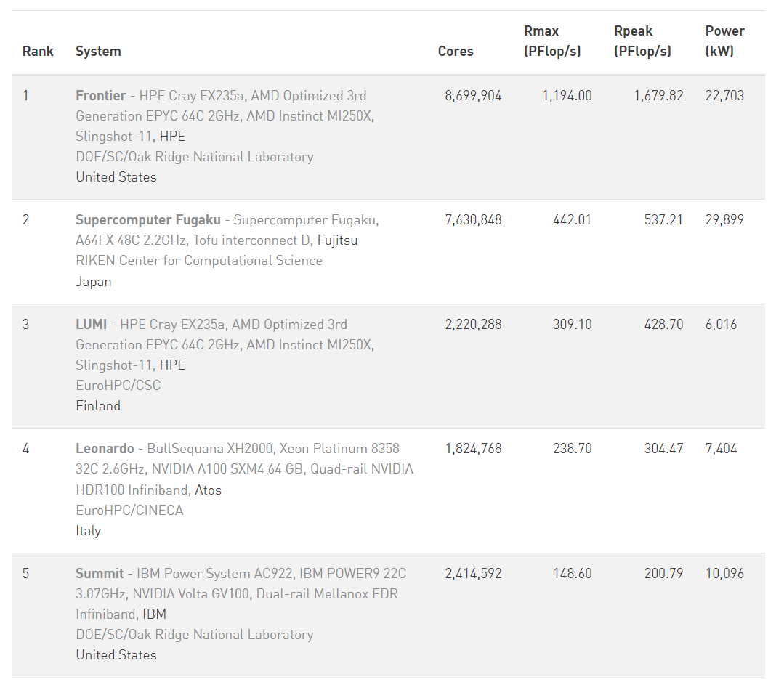Select the cores value 7,630,848
The image size is (784, 682).
coord(473,220)
